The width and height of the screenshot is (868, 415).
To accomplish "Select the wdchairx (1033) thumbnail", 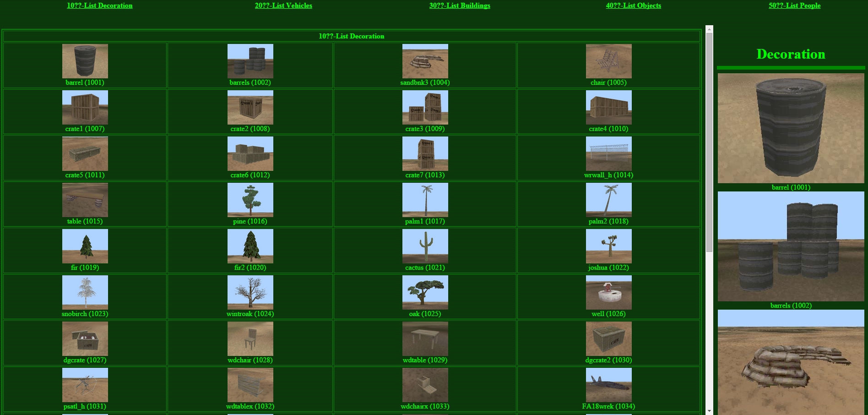I will pos(425,385).
